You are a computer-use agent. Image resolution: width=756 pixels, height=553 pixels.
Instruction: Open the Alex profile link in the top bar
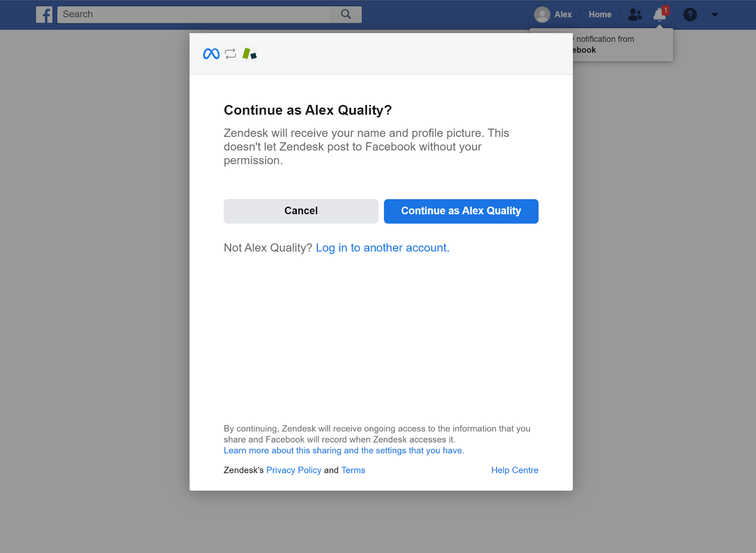tap(563, 15)
